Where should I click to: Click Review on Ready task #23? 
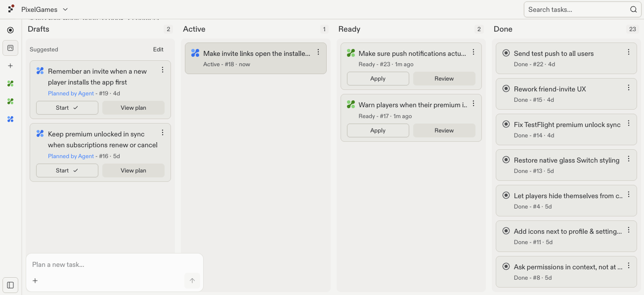pos(444,79)
